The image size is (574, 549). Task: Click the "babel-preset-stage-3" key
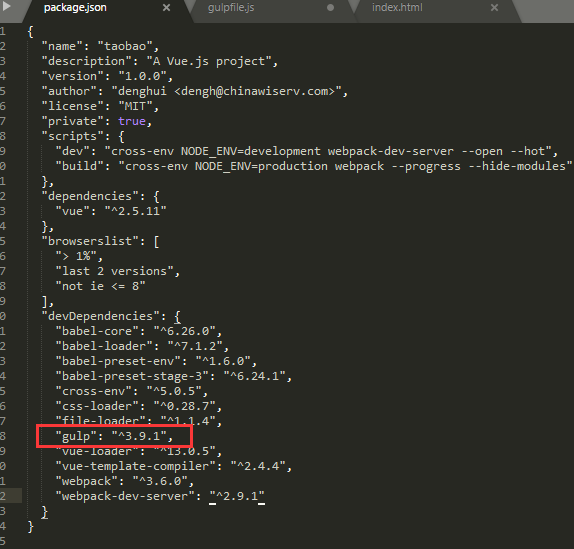point(132,376)
